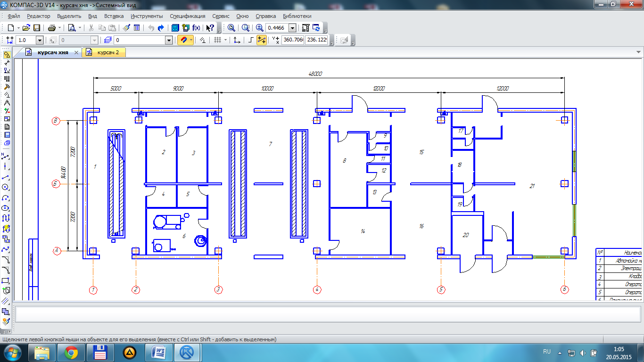
Task: Undo the last action
Action: pyautogui.click(x=151, y=28)
